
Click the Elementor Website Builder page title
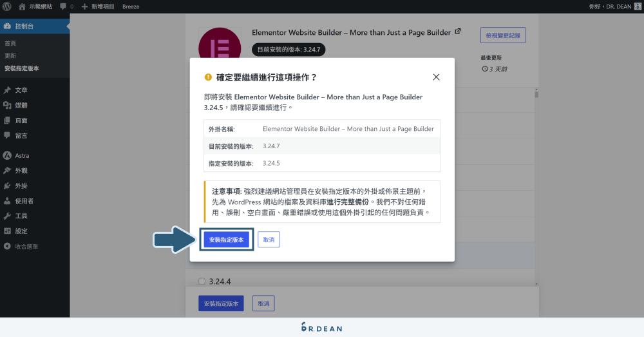351,32
